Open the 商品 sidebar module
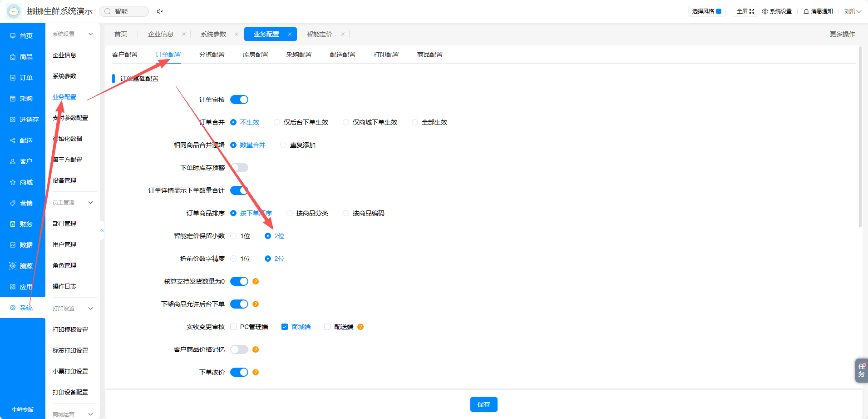The image size is (868, 419). (22, 57)
